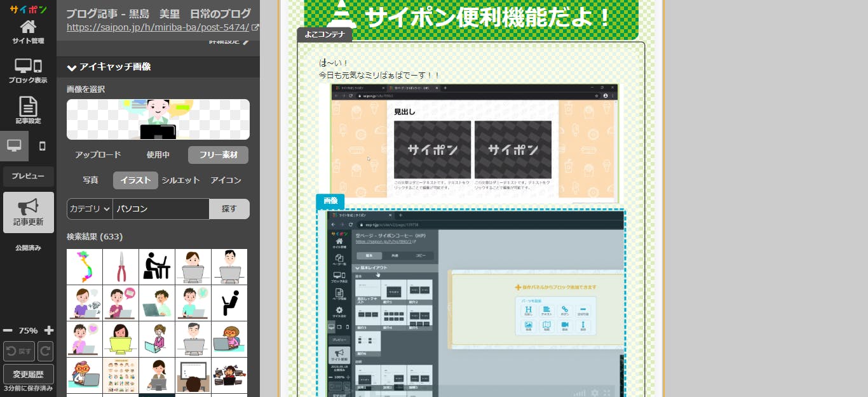The image size is (868, 397).
Task: Click the 検索結果 (633) label
Action: (x=95, y=237)
